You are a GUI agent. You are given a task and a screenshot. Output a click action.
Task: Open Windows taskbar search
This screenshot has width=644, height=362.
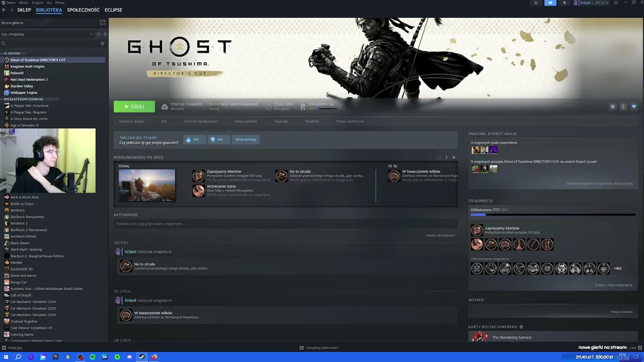tap(19, 357)
